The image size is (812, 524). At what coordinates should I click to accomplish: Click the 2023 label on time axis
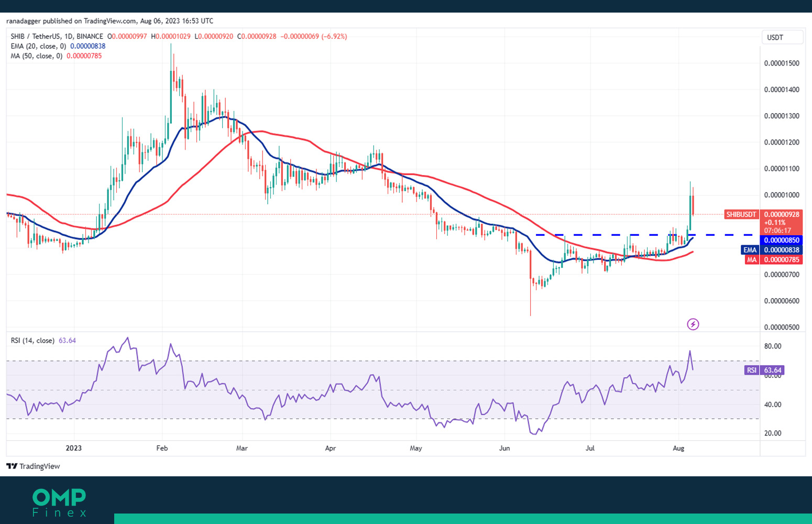pyautogui.click(x=74, y=448)
